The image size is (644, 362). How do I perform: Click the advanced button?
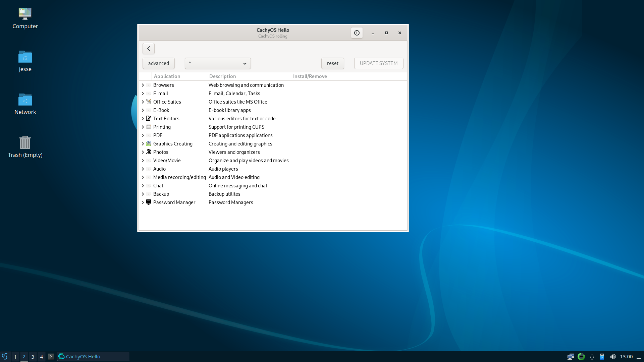pyautogui.click(x=159, y=63)
